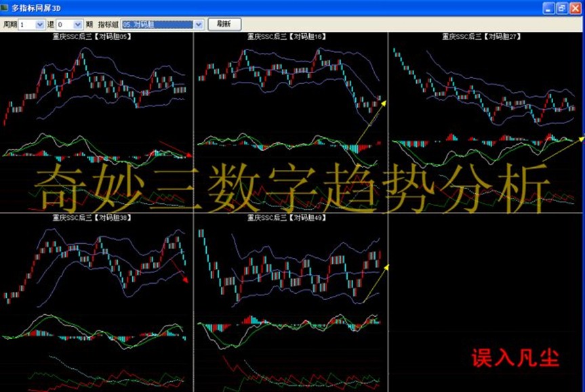Click the 重庆SSC后三【对码组49】 chart title

pos(291,218)
